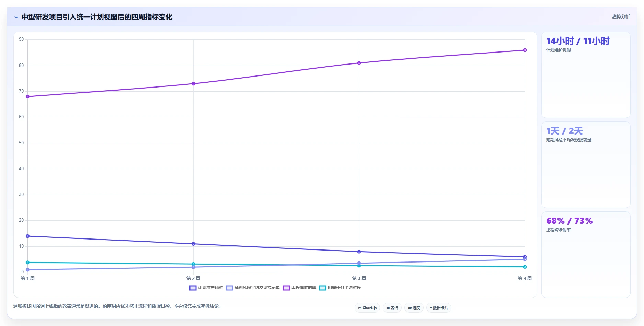Viewport: 644px width, 326px height.
Task: Click the 进度 chip
Action: coord(414,308)
